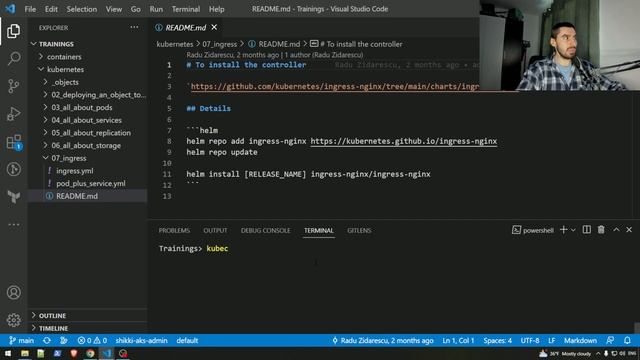Split the terminal panel
The width and height of the screenshot is (640, 360).
(587, 230)
